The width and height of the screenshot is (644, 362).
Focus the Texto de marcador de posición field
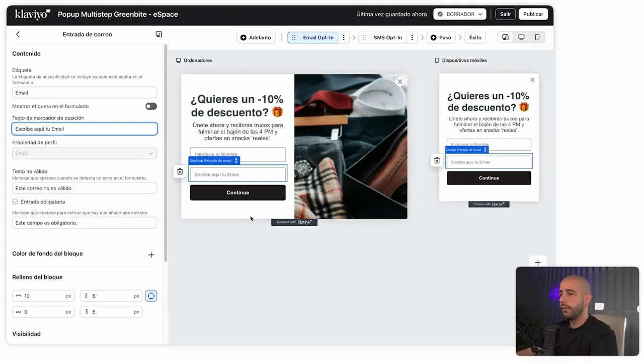click(x=85, y=129)
